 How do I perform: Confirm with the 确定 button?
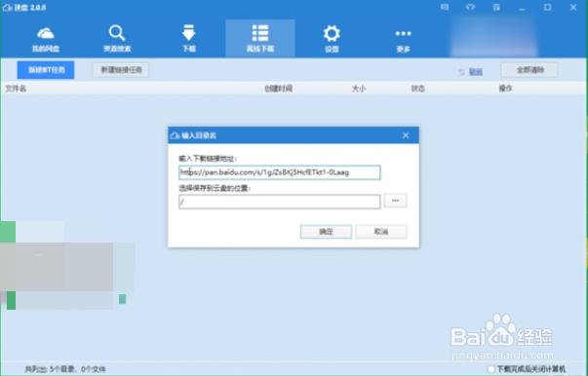point(326,232)
